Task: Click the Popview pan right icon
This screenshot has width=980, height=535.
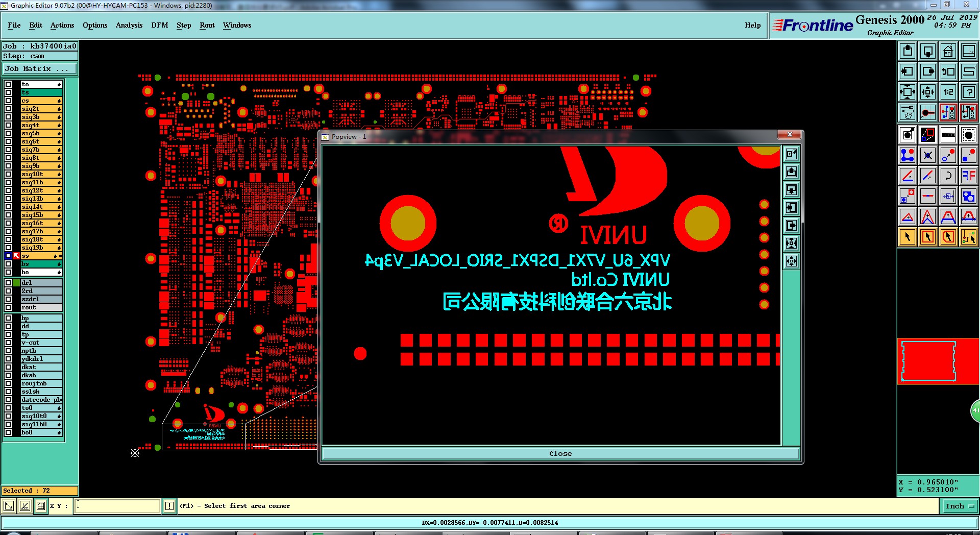Action: click(791, 225)
